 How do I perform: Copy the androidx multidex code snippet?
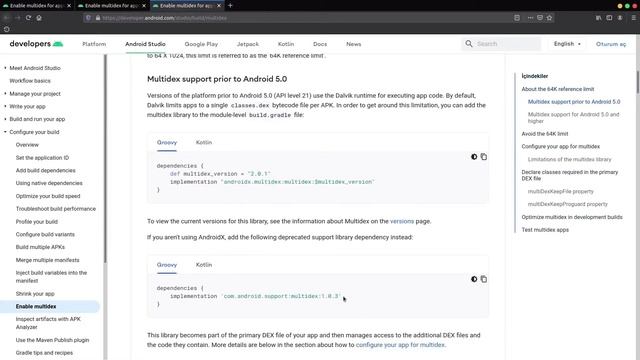[x=484, y=157]
